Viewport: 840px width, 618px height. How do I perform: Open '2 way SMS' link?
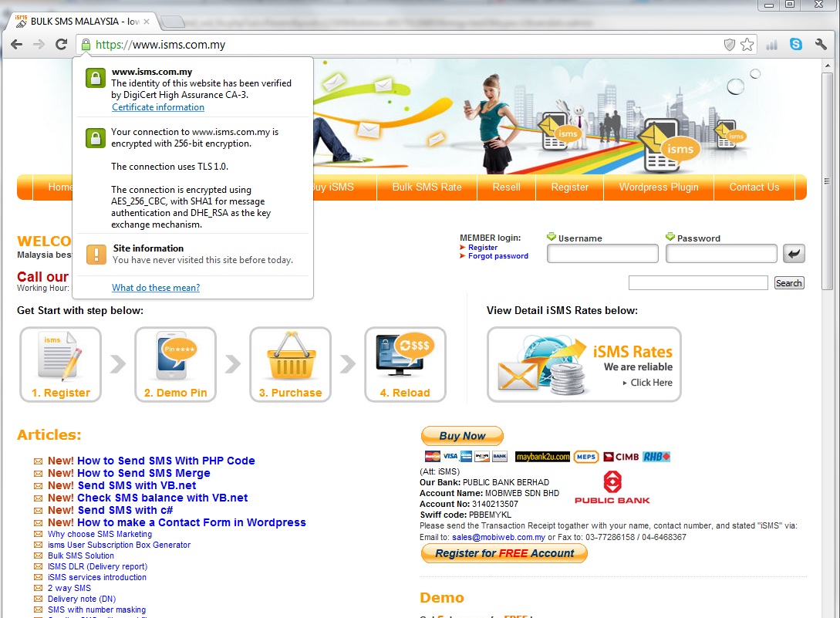click(69, 588)
